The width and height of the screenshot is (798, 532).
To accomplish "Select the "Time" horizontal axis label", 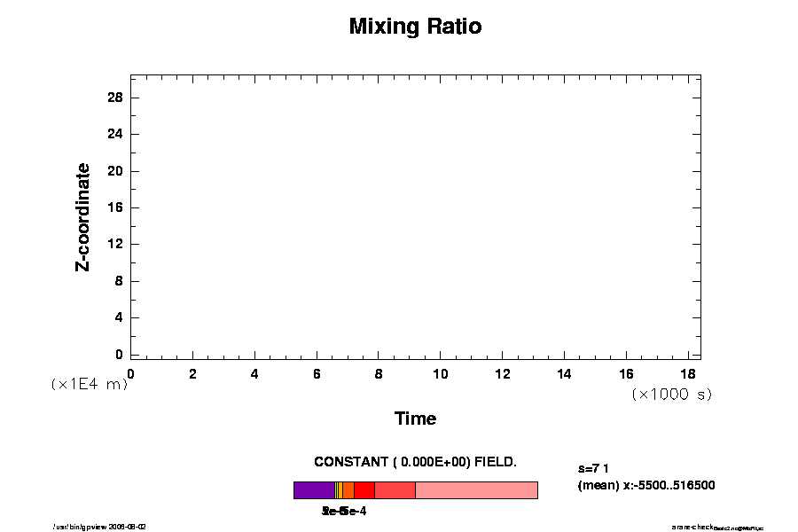I will click(x=415, y=419).
